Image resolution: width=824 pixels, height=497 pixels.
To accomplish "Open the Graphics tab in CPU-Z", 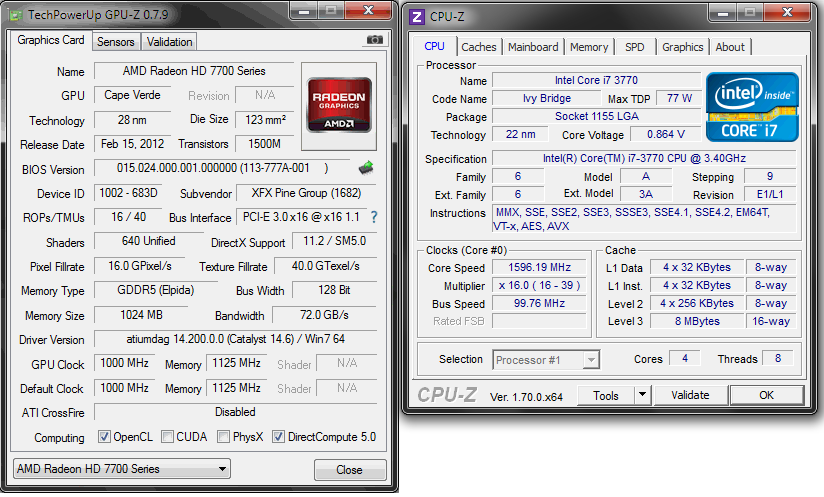I will coord(682,47).
